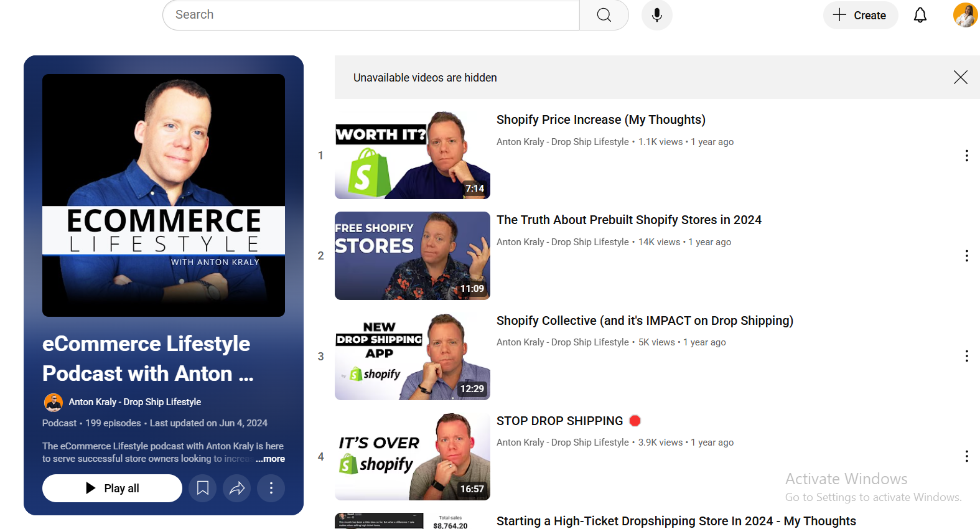Click the 16:57 duration badge

472,489
